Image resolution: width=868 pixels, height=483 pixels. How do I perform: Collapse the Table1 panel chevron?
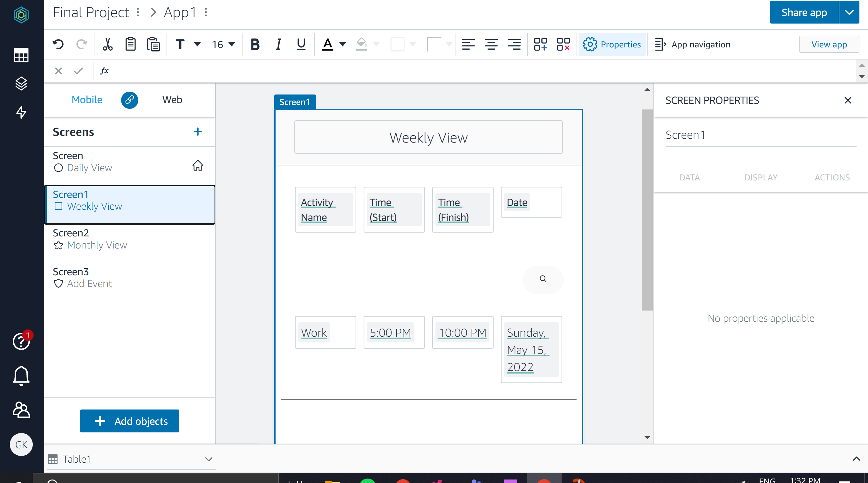pyautogui.click(x=208, y=459)
